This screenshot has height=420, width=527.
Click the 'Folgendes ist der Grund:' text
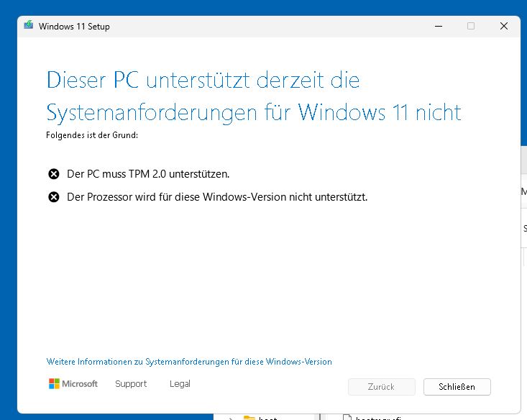pyautogui.click(x=92, y=135)
